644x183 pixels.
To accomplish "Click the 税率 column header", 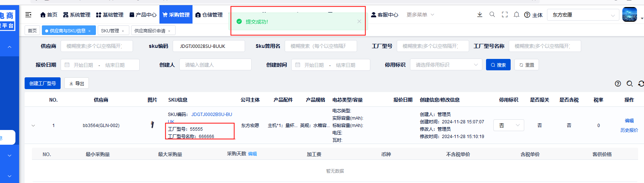I will tap(598, 100).
